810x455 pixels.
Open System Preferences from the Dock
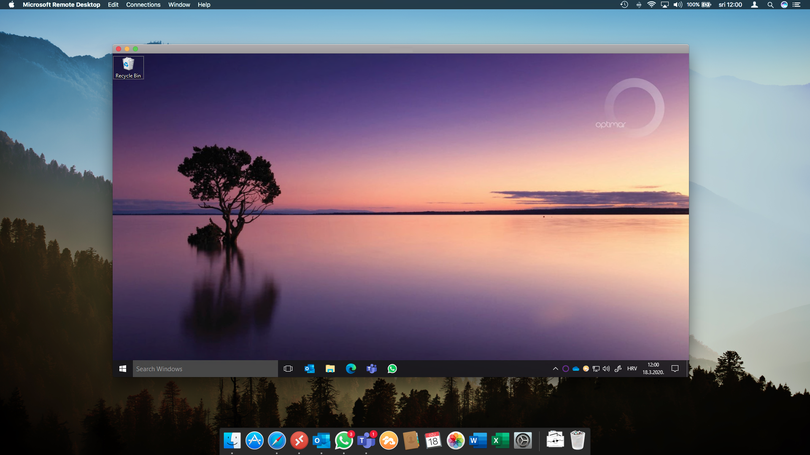[523, 441]
